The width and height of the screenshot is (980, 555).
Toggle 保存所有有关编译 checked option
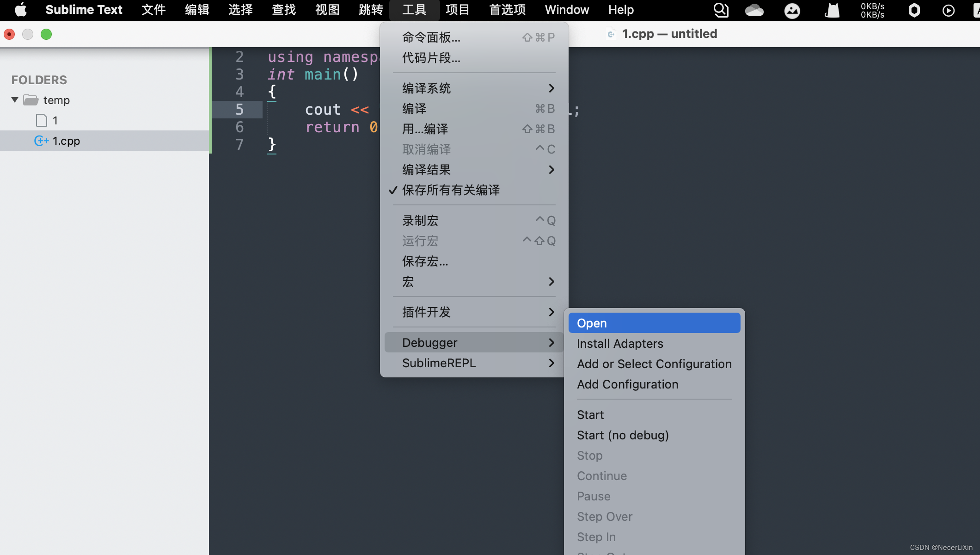click(451, 190)
